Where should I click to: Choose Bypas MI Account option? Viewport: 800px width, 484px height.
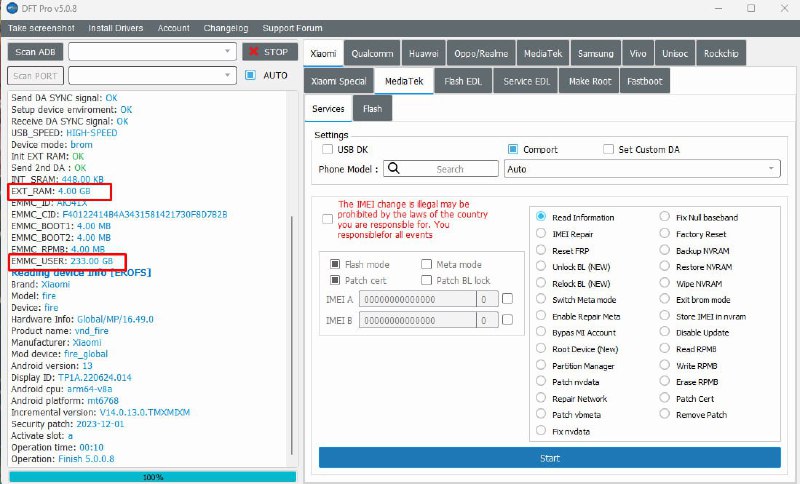coord(541,332)
